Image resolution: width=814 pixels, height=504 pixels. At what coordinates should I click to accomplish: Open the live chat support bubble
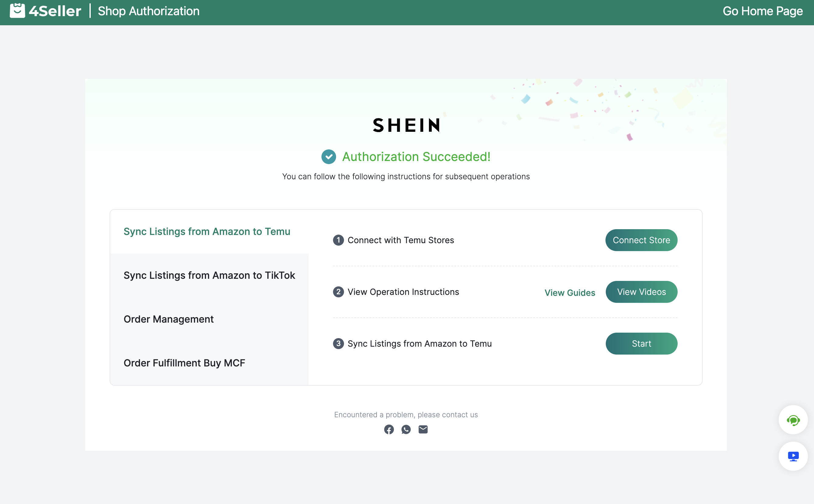pyautogui.click(x=793, y=420)
